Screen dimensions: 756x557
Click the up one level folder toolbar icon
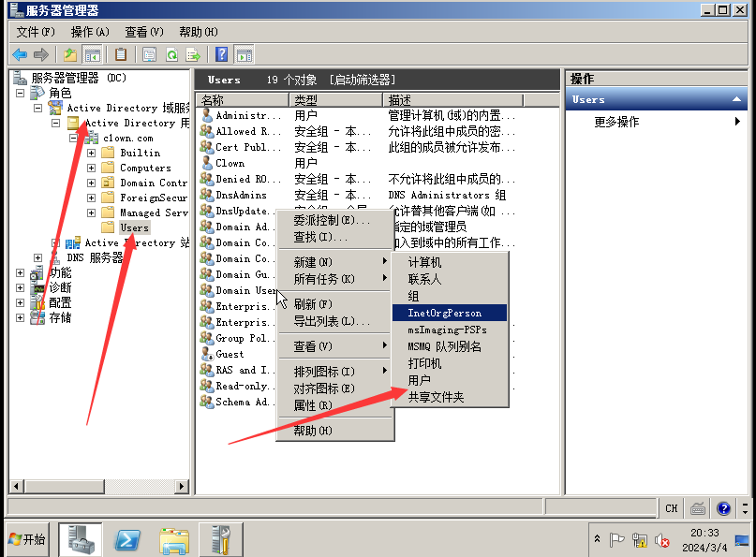click(x=69, y=54)
